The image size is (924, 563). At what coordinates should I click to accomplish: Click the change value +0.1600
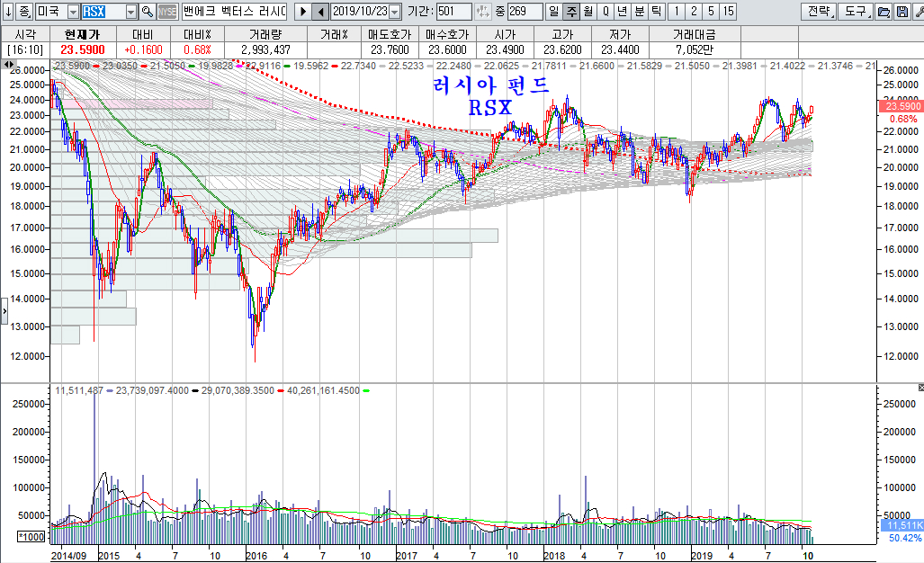[143, 50]
